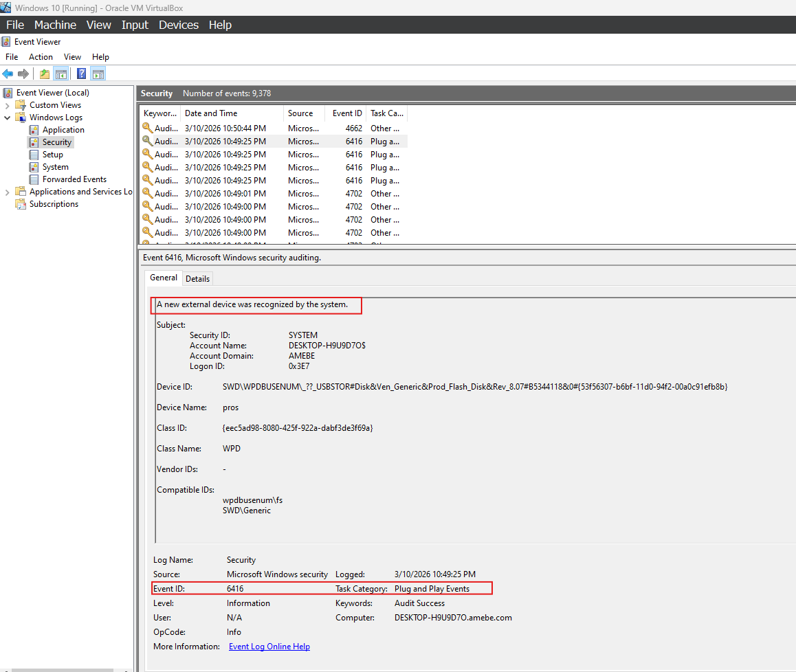Click the VirtualBox window title icon
The height and width of the screenshot is (672, 796).
click(x=5, y=8)
